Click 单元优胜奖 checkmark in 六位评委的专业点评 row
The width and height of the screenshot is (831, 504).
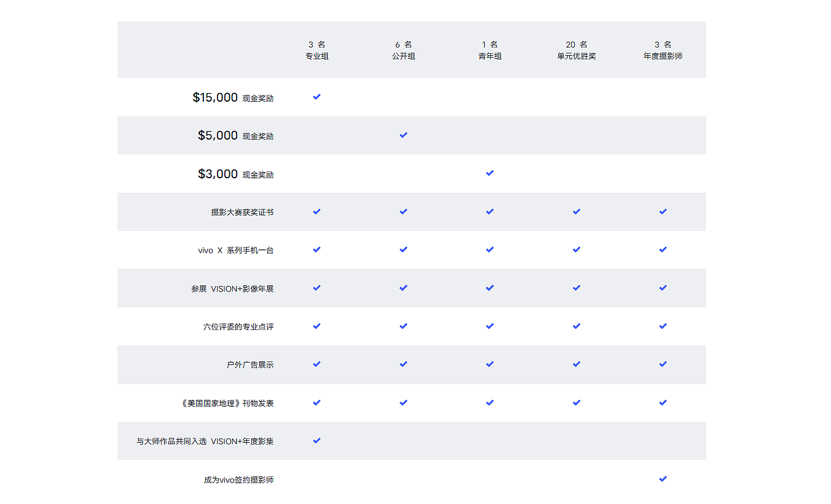pyautogui.click(x=576, y=326)
